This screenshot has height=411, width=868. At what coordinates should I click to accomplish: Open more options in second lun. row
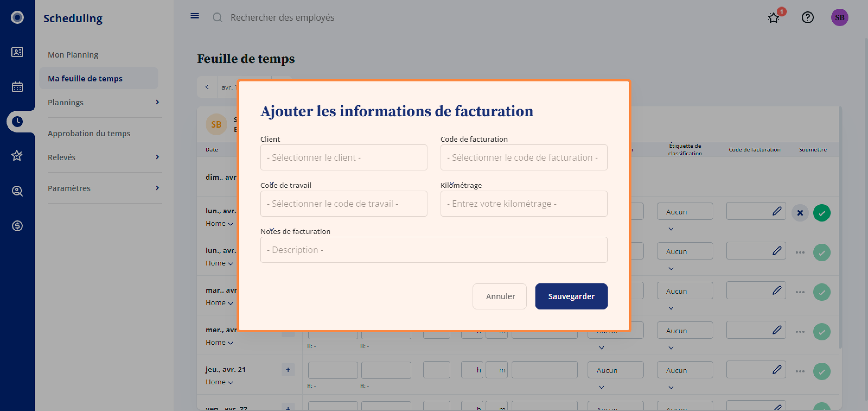800,252
